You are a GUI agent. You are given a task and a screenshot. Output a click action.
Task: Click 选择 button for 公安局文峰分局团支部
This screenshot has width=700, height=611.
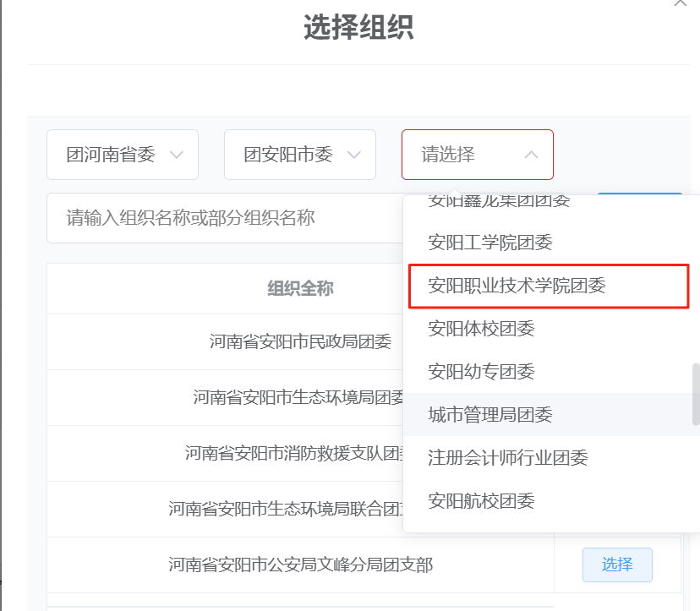tap(617, 565)
